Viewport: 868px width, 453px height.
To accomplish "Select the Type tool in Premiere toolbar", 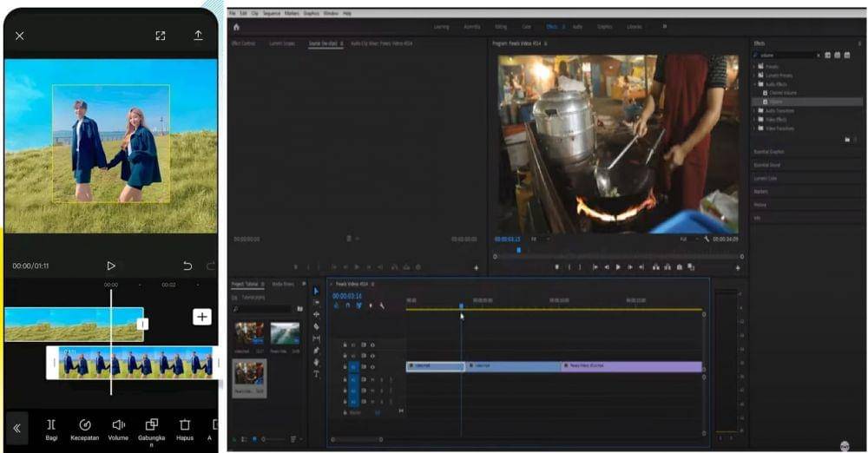I will tap(316, 374).
